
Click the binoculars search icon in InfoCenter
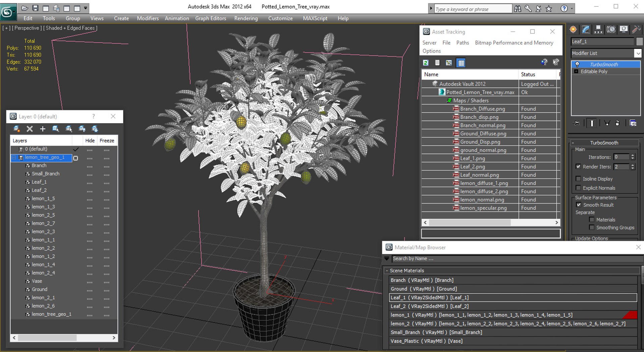pyautogui.click(x=518, y=9)
